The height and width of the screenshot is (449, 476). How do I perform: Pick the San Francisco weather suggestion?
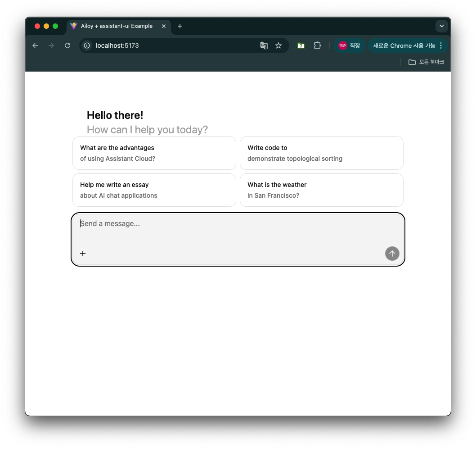321,190
